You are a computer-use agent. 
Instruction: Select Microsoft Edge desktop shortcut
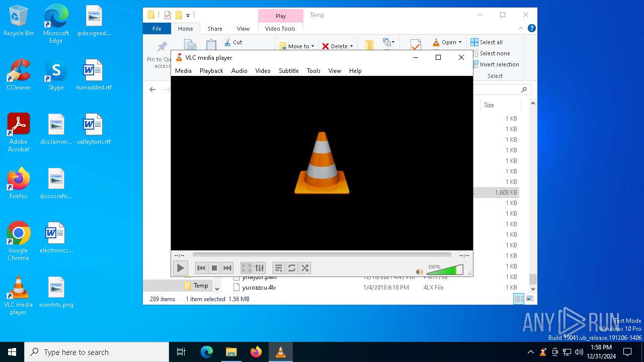(56, 24)
